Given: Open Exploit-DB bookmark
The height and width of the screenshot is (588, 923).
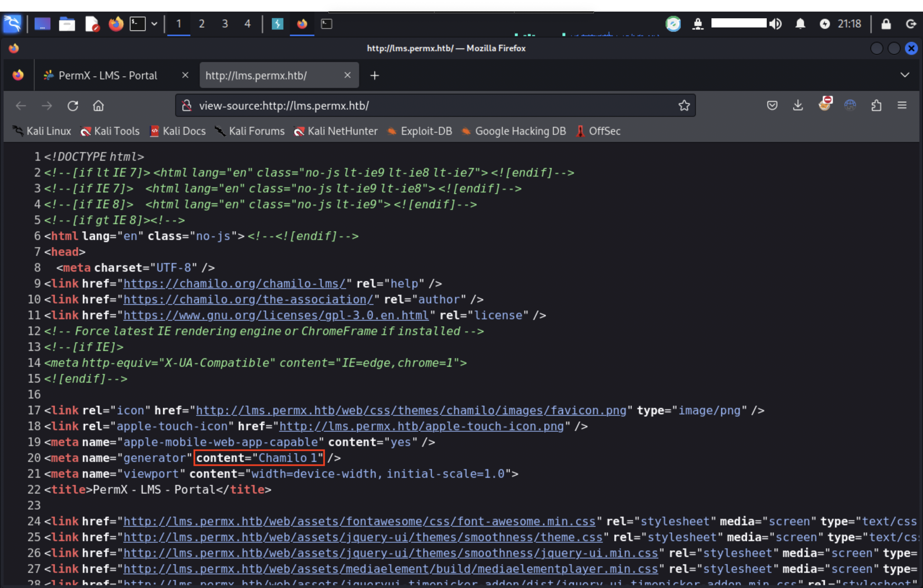Looking at the screenshot, I should point(426,131).
